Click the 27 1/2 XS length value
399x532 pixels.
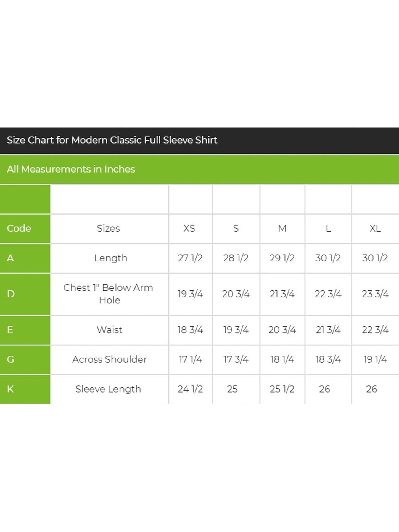[x=191, y=258]
